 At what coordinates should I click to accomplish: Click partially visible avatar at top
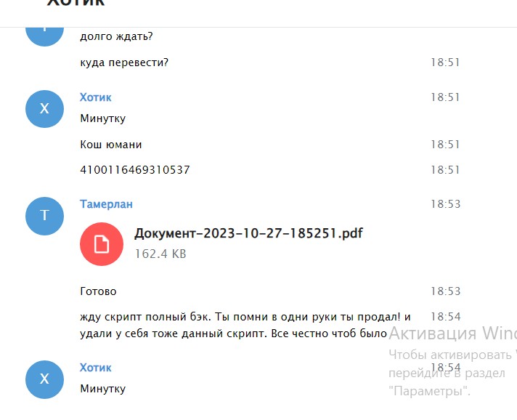coord(44,36)
